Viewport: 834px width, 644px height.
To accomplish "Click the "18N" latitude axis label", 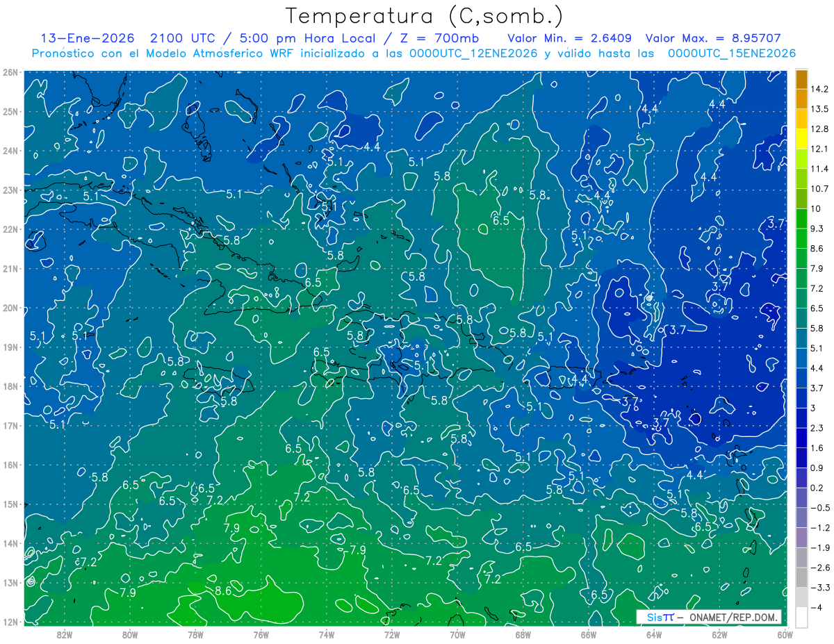I will coord(10,386).
